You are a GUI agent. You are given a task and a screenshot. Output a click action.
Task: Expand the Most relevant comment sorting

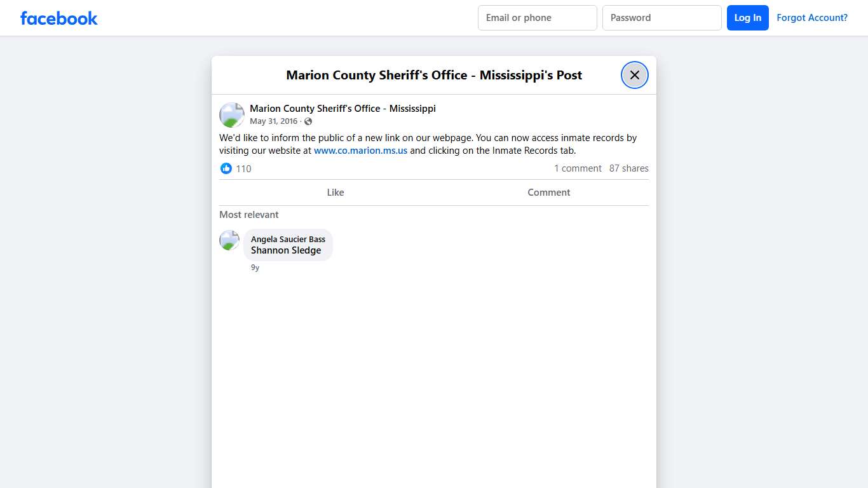[249, 215]
